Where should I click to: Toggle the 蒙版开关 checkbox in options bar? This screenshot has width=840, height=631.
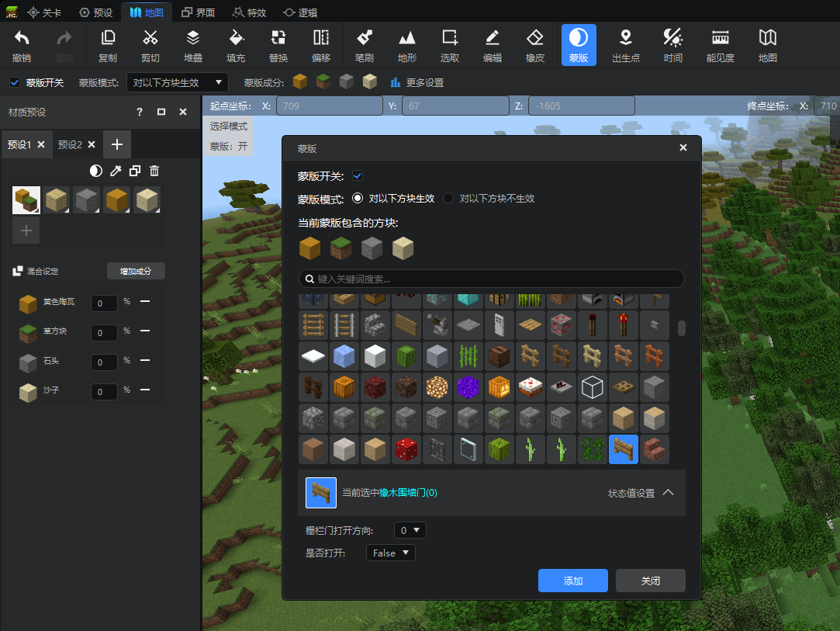(15, 82)
